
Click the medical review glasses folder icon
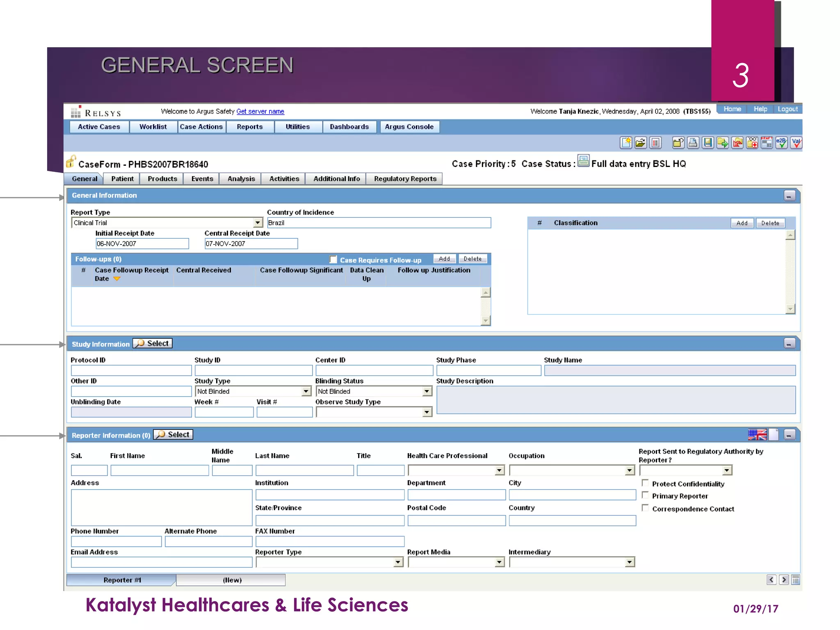(752, 143)
